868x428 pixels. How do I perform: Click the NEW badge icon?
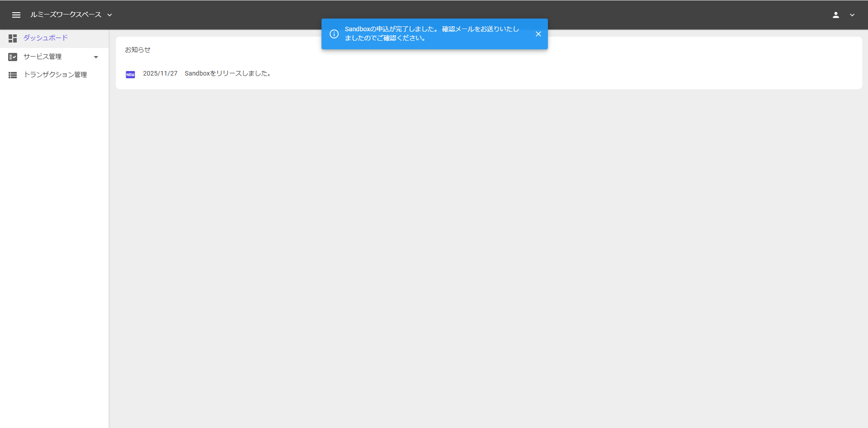pos(130,75)
